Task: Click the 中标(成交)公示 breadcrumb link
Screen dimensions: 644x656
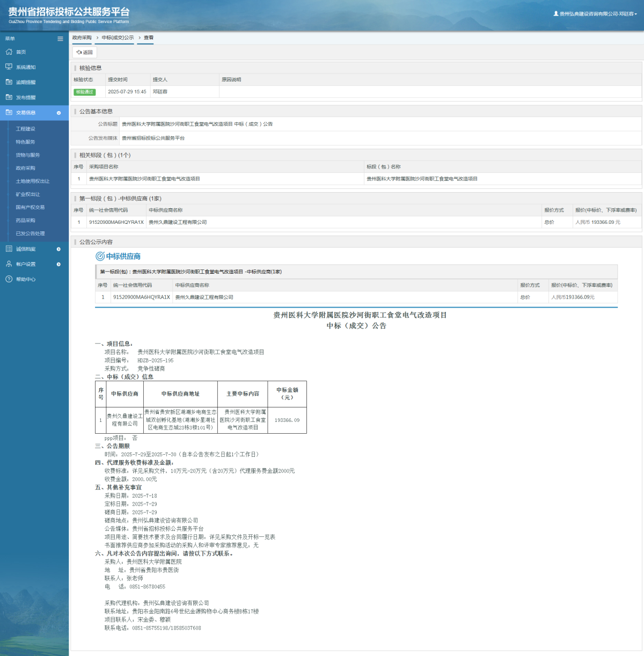Action: (118, 38)
